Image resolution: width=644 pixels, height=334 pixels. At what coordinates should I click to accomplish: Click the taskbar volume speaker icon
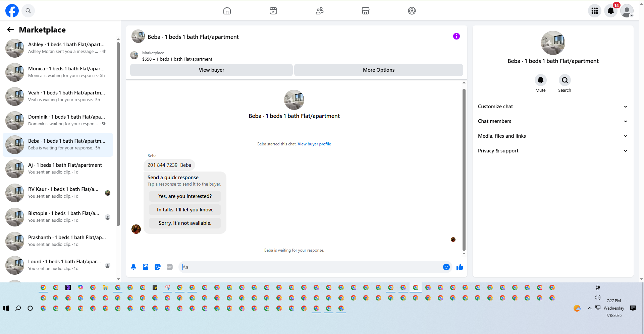598,297
